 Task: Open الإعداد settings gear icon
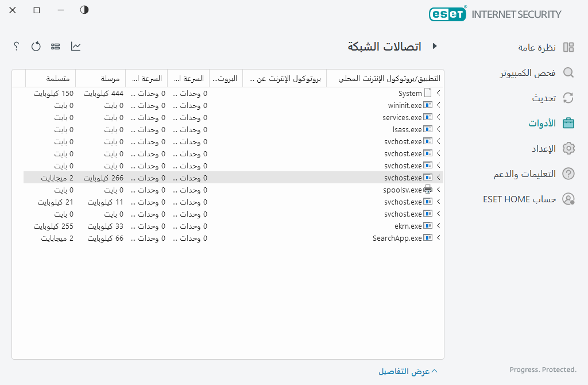[568, 148]
